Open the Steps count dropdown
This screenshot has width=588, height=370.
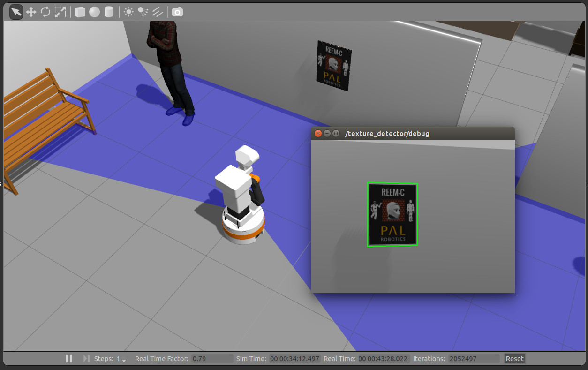click(x=121, y=359)
